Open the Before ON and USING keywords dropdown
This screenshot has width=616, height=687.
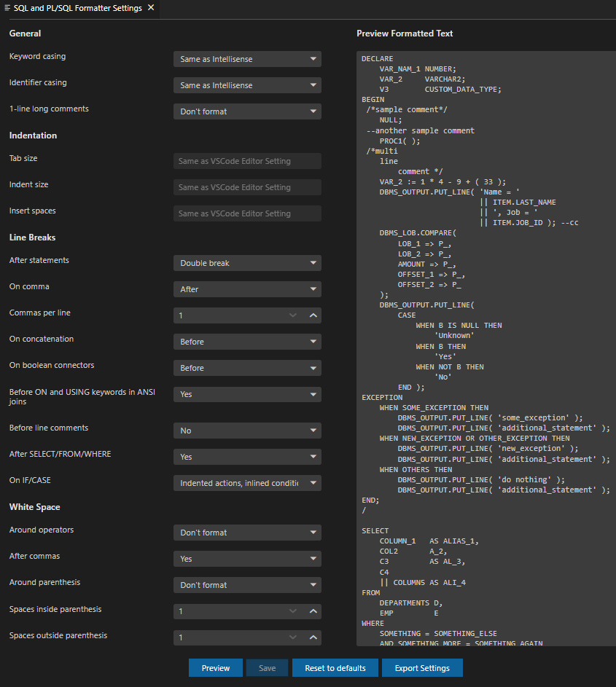(247, 394)
